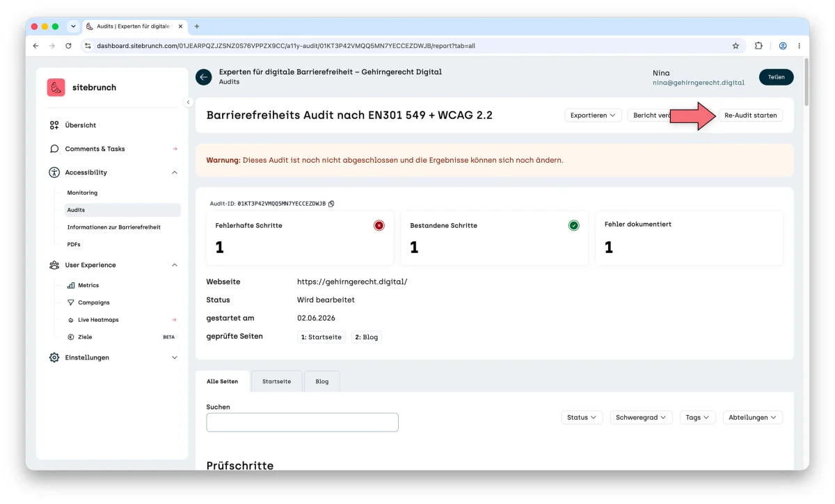
Task: Open the Abteilungen filter dropdown
Action: pyautogui.click(x=753, y=418)
